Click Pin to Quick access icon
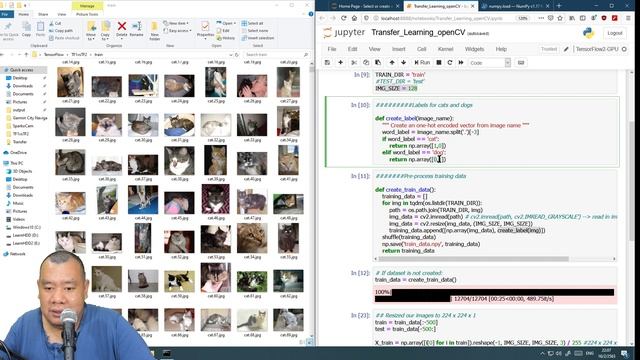Viewport: 640px width, 360px height. point(7,31)
